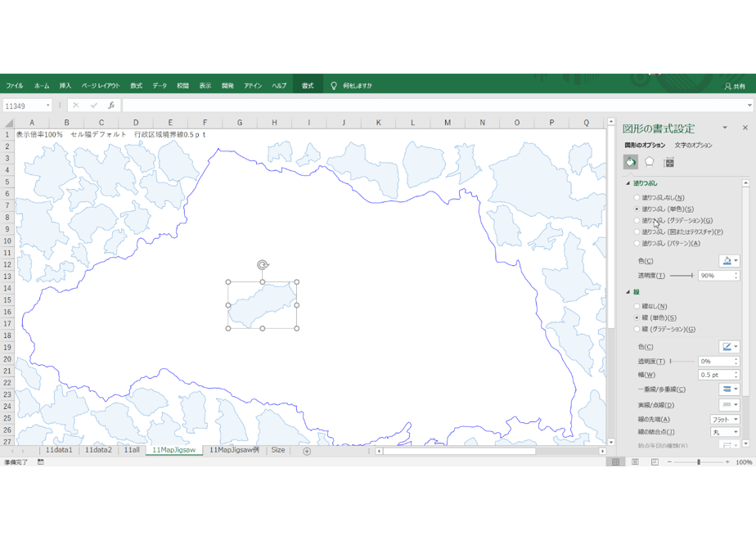The width and height of the screenshot is (756, 540).
Task: Add a new sheet with the plus icon
Action: pos(307,451)
